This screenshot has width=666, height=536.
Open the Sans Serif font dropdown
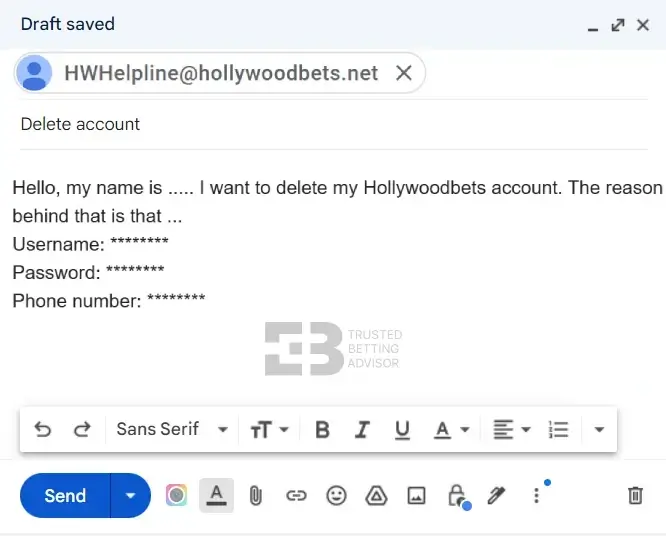point(172,430)
